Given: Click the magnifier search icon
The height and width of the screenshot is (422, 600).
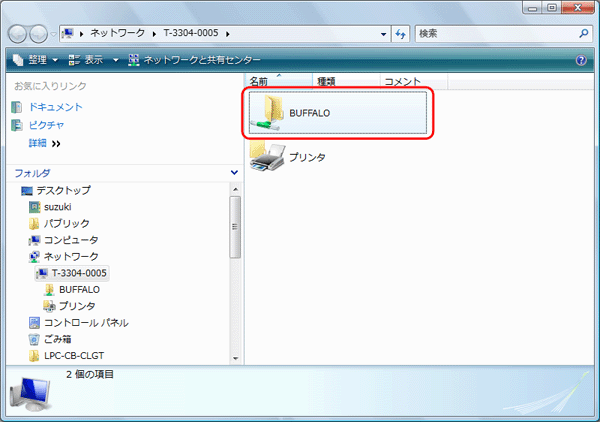Looking at the screenshot, I should pos(584,34).
